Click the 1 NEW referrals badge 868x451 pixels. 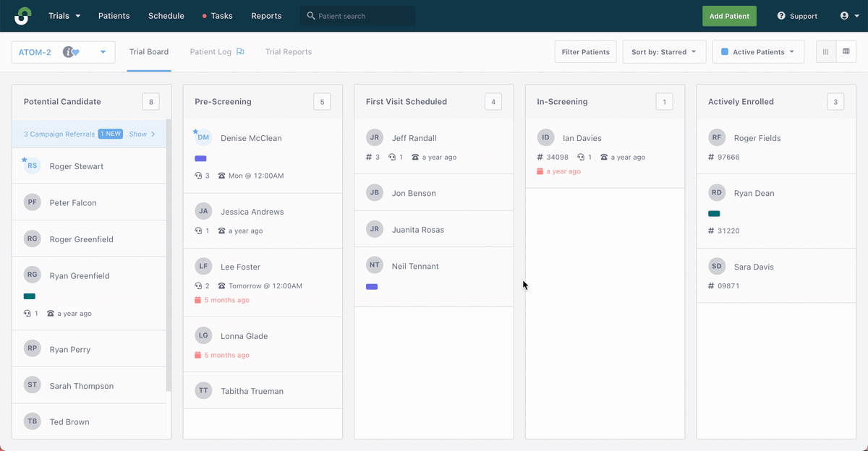click(x=111, y=134)
